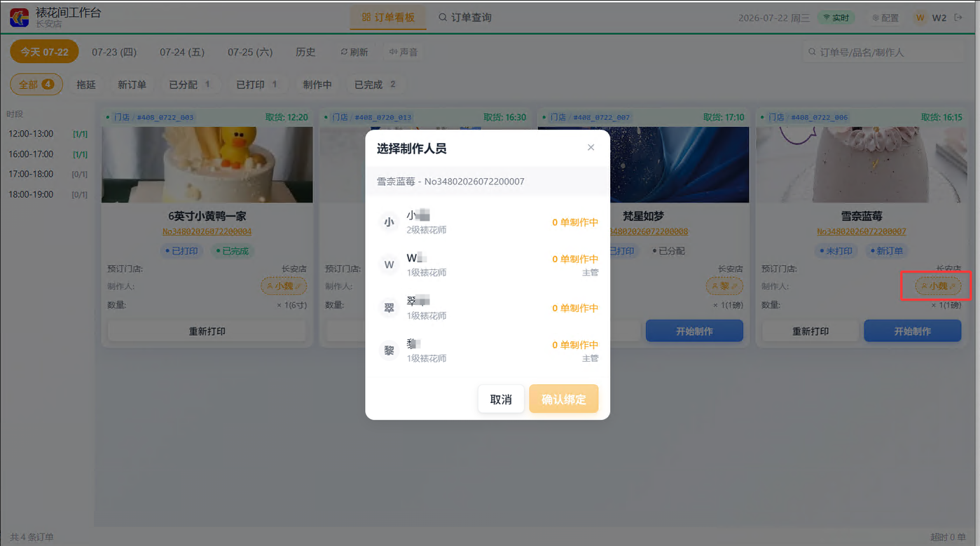Viewport: 980px width, 546px height.
Task: Click the 梵星如梦 blue cake thumbnail
Action: [679, 165]
